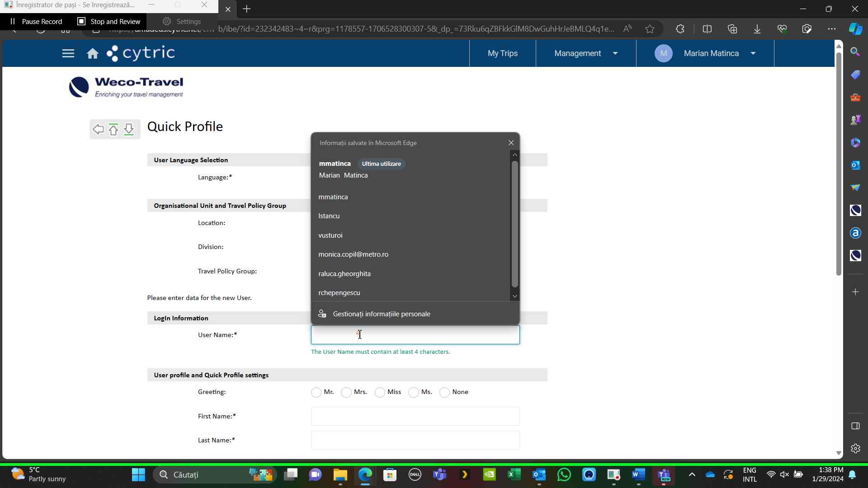The height and width of the screenshot is (488, 868).
Task: Open Windows Start menu
Action: click(x=138, y=474)
